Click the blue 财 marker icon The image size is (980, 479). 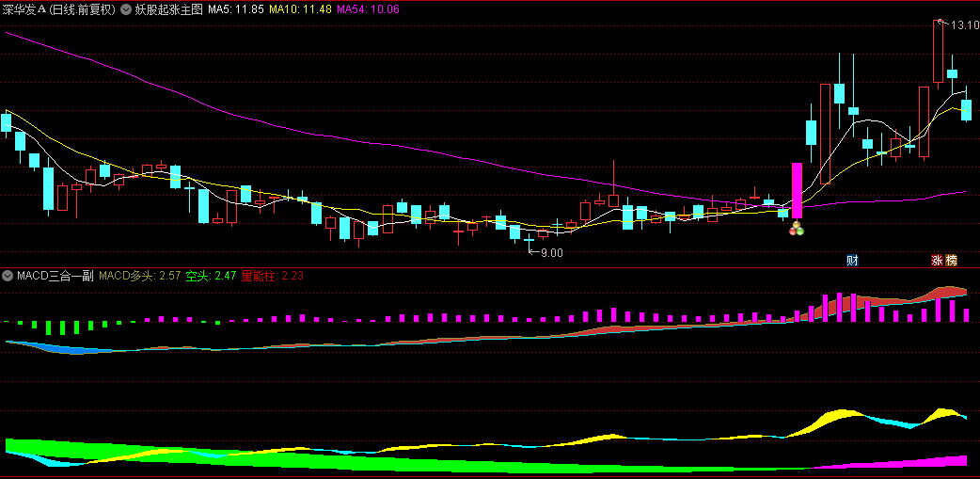tap(852, 261)
